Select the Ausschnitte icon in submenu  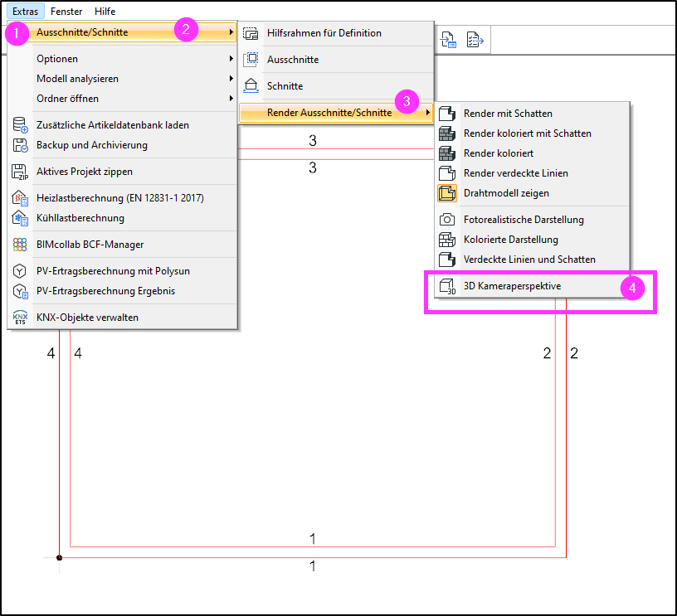click(x=251, y=59)
